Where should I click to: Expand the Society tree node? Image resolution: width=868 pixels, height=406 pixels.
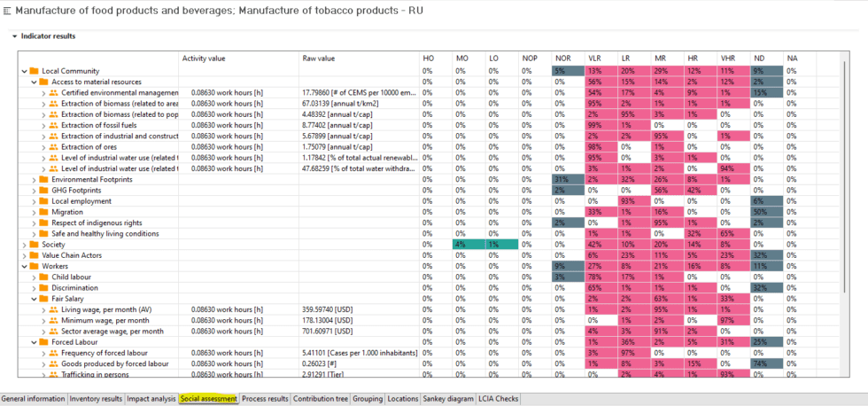pos(24,245)
